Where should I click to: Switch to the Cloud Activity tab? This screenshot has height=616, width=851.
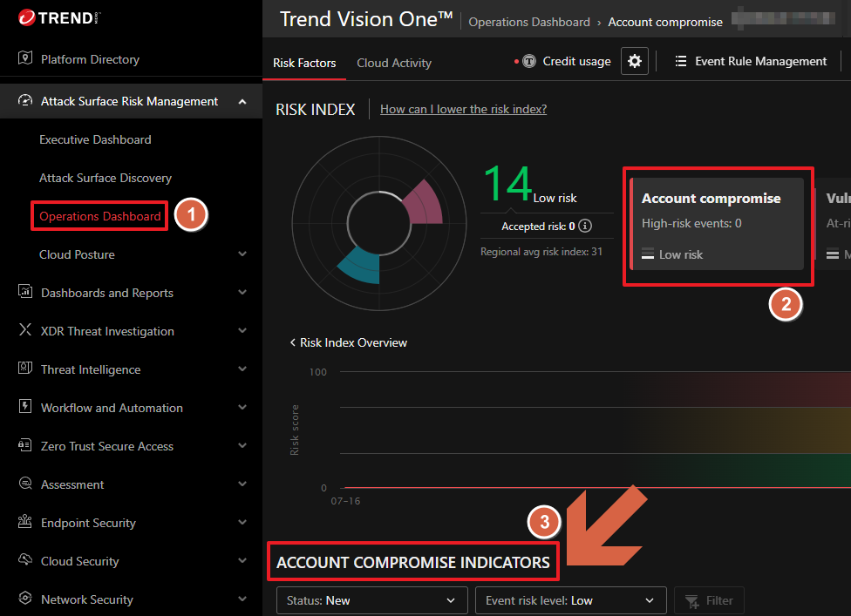[394, 63]
